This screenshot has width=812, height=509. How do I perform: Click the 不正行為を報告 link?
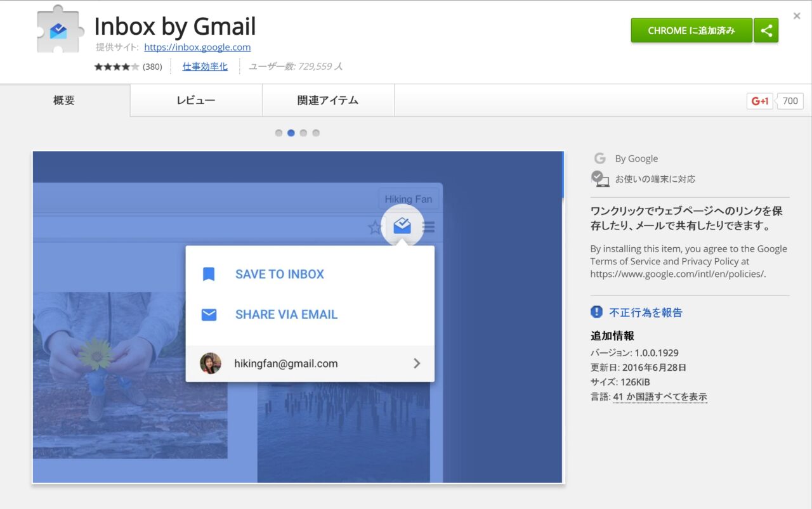pyautogui.click(x=646, y=312)
